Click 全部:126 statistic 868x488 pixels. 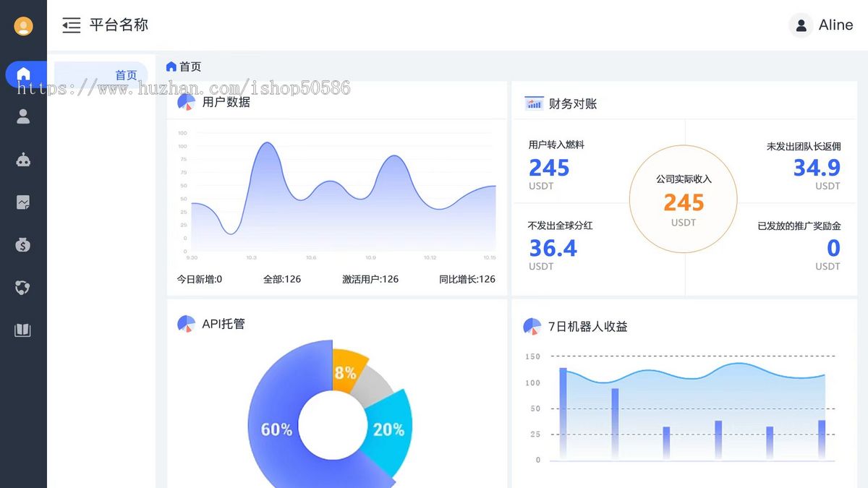click(x=282, y=279)
